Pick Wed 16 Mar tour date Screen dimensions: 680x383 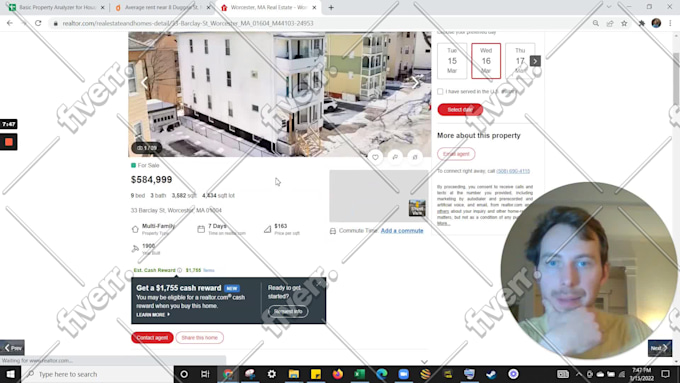tap(486, 61)
